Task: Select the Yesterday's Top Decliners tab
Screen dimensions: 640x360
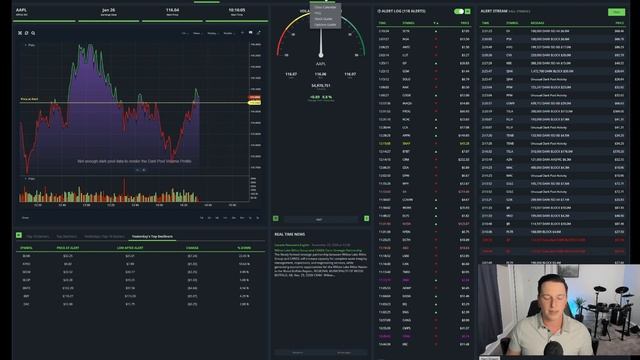Action: 152,236
